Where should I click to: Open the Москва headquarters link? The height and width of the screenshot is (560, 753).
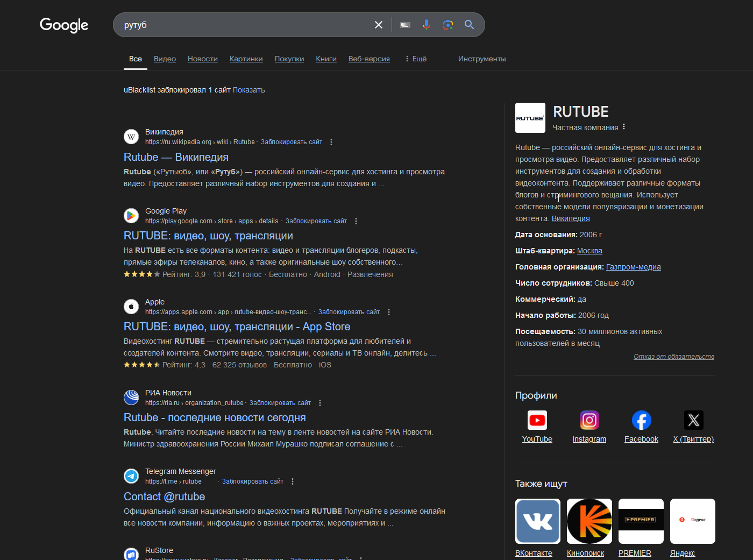click(x=589, y=251)
